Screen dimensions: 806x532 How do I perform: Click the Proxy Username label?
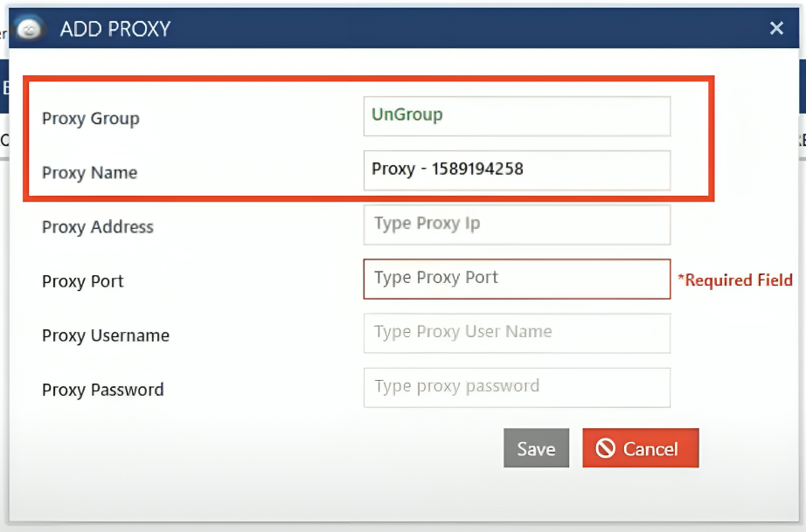[106, 335]
